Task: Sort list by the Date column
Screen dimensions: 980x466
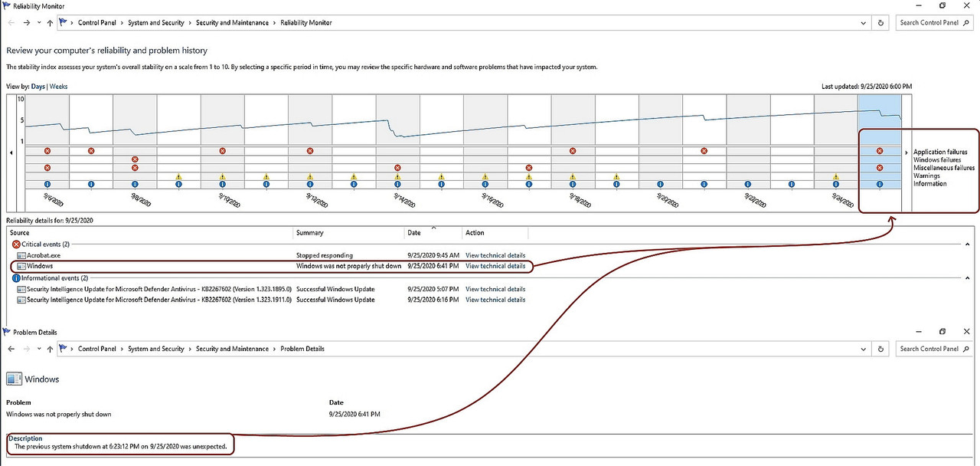Action: [x=433, y=233]
